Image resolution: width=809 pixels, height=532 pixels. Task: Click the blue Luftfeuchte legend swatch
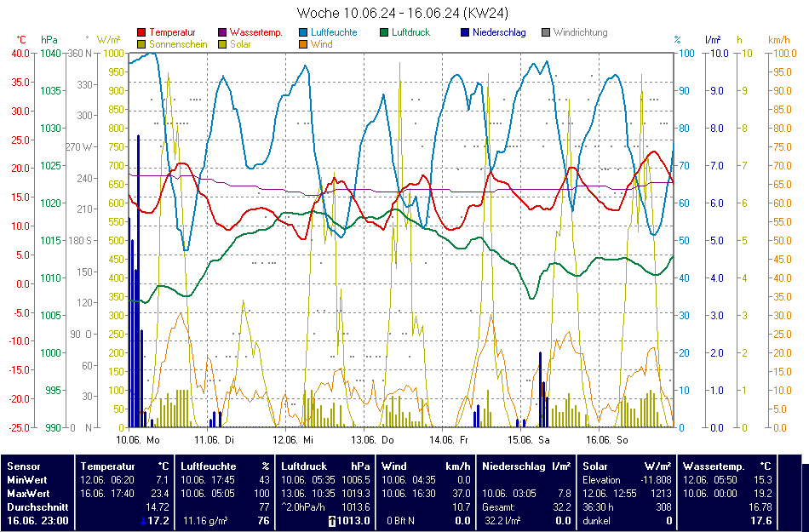point(303,32)
